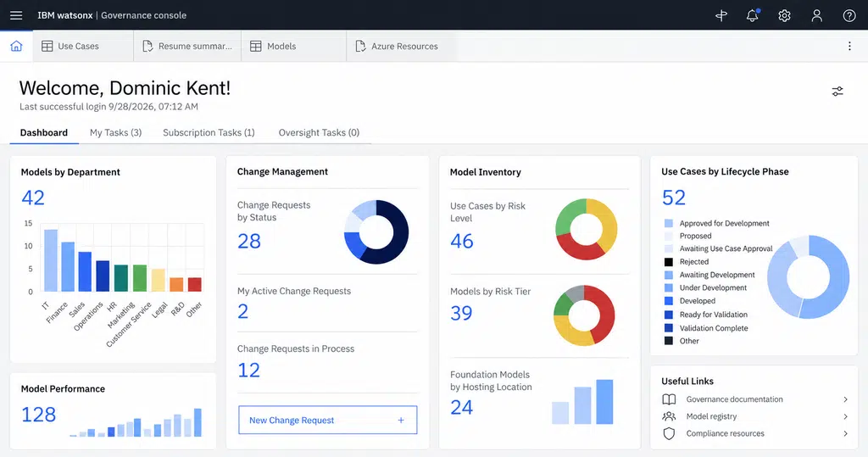868x457 pixels.
Task: Switch to the Azure Resources tab
Action: [x=402, y=46]
